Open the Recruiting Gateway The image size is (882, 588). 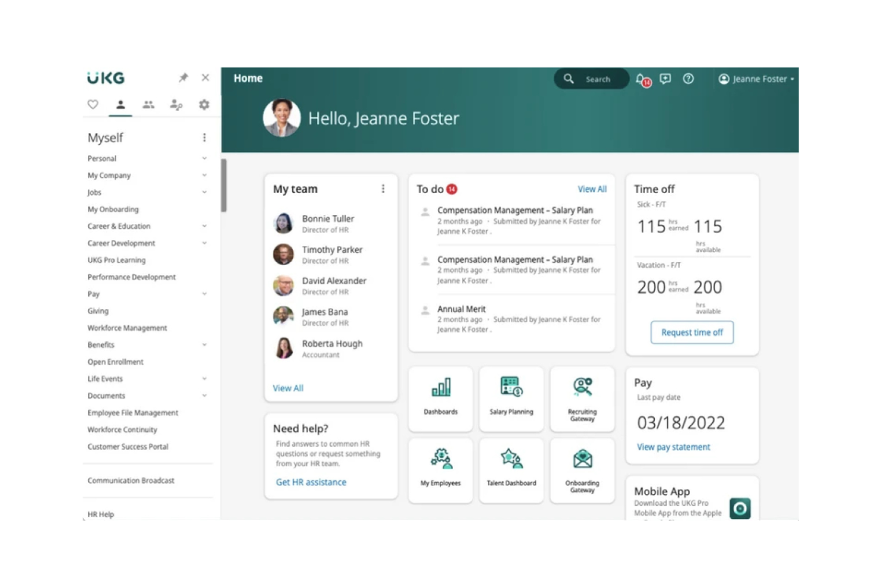pos(582,397)
